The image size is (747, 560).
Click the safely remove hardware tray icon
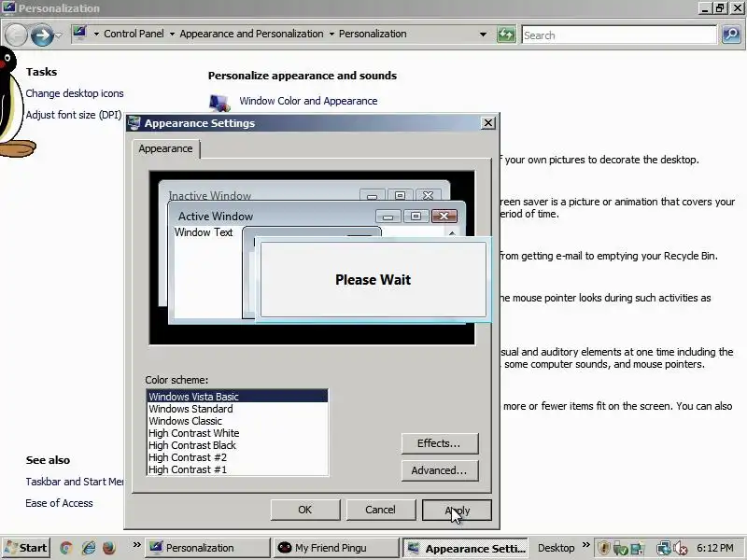click(x=620, y=549)
